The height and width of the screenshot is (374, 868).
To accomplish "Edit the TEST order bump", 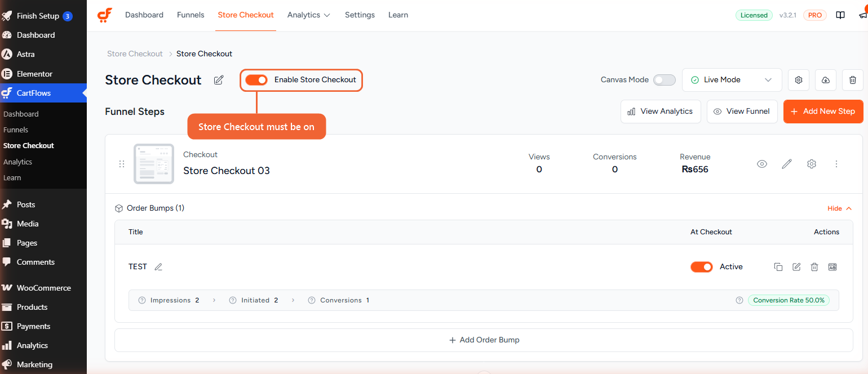I will coord(796,267).
